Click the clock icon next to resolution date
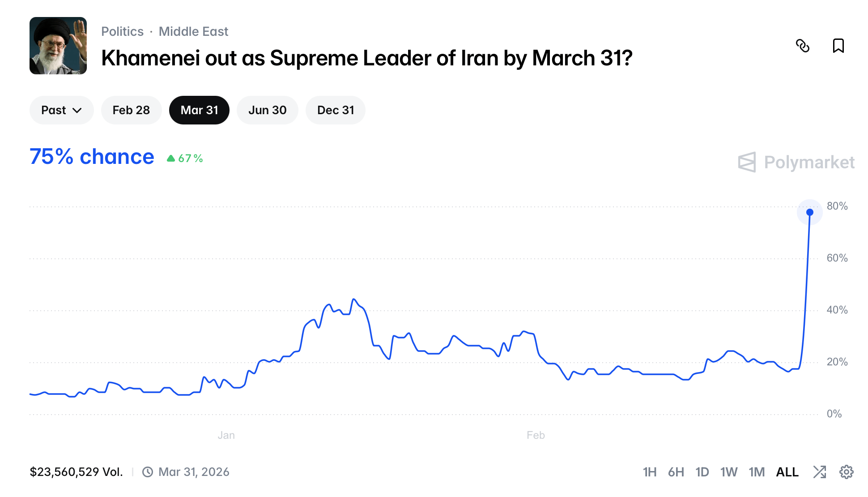 147,471
